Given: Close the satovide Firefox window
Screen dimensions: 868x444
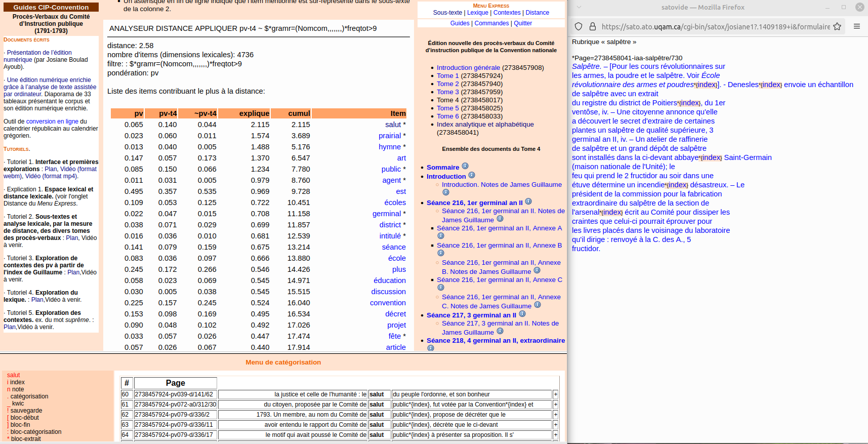Looking at the screenshot, I should [x=860, y=7].
